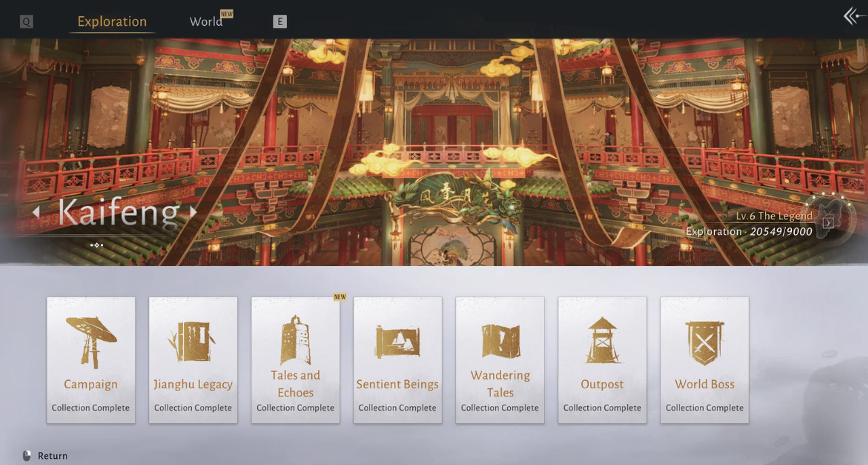Select the Sentient Beings boat icon

[x=397, y=341]
